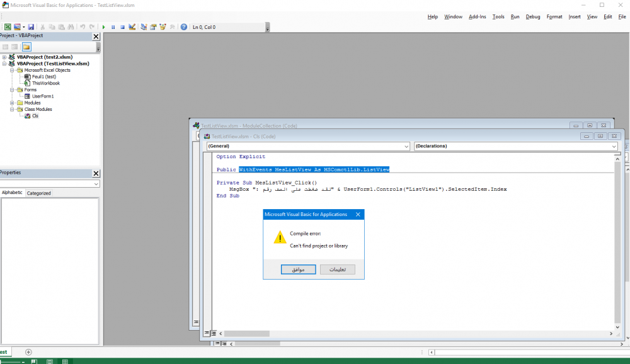Select ThisWorkbook in project tree
This screenshot has width=630, height=364.
click(x=46, y=83)
